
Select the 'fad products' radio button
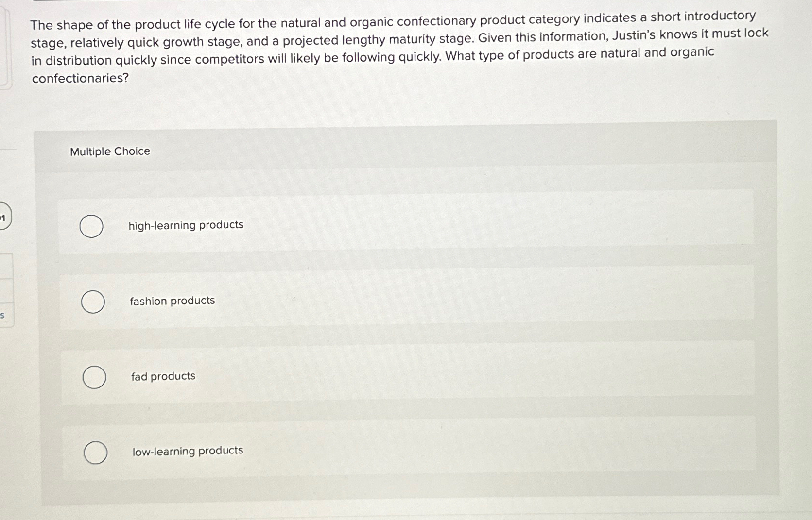click(95, 377)
